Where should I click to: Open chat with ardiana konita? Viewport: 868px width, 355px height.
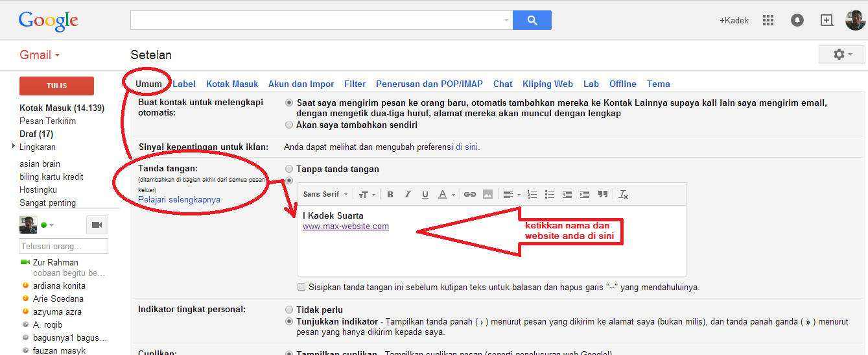[x=59, y=286]
